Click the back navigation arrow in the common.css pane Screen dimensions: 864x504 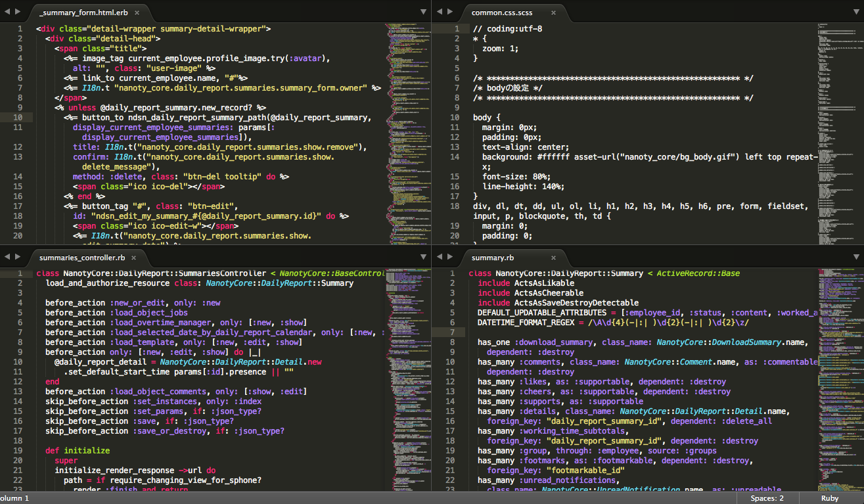pyautogui.click(x=439, y=11)
